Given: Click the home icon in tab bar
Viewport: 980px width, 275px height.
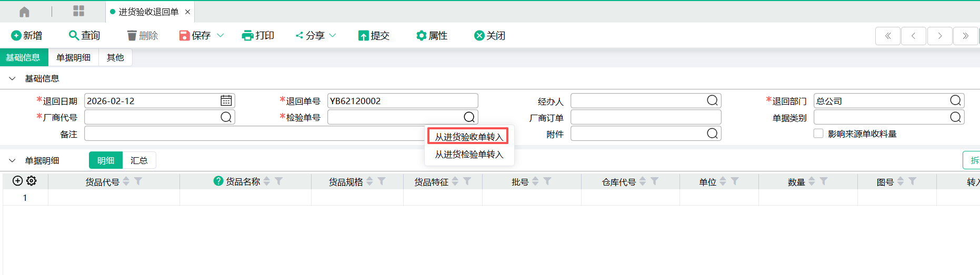Looking at the screenshot, I should (24, 12).
